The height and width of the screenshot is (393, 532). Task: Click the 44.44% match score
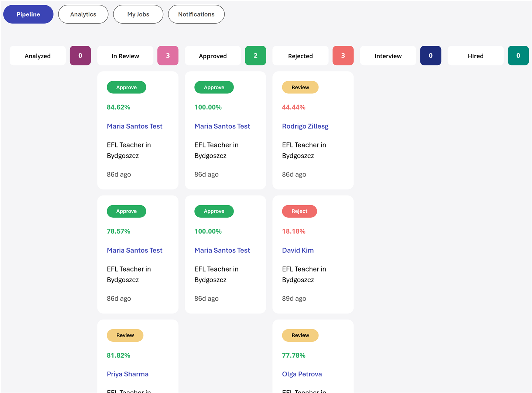293,107
